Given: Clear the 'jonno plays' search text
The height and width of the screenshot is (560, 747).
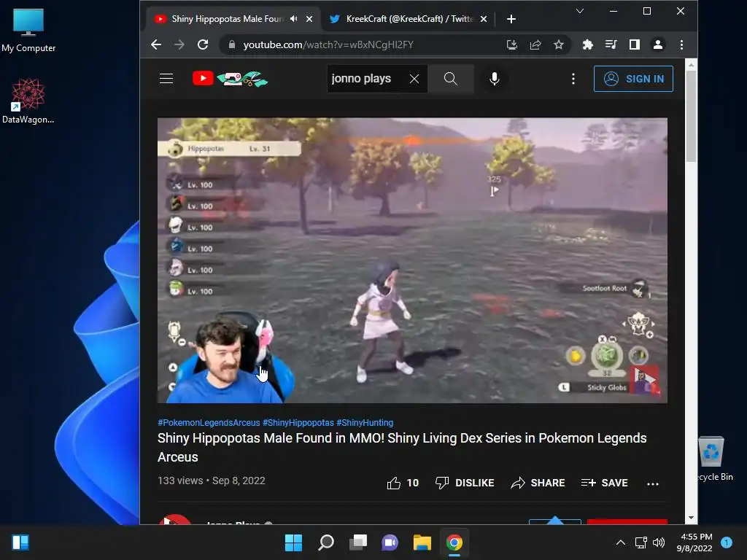Looking at the screenshot, I should [x=414, y=79].
